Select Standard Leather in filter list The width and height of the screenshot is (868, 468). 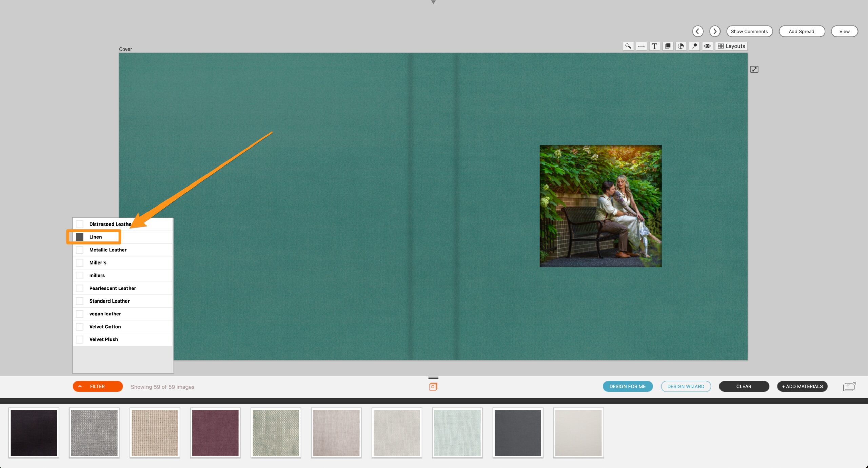click(79, 301)
